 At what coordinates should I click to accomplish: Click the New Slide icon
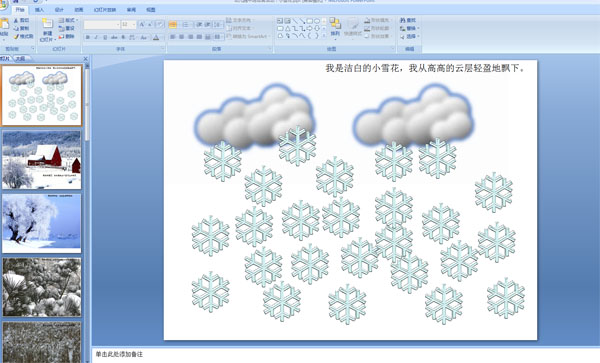click(x=47, y=23)
